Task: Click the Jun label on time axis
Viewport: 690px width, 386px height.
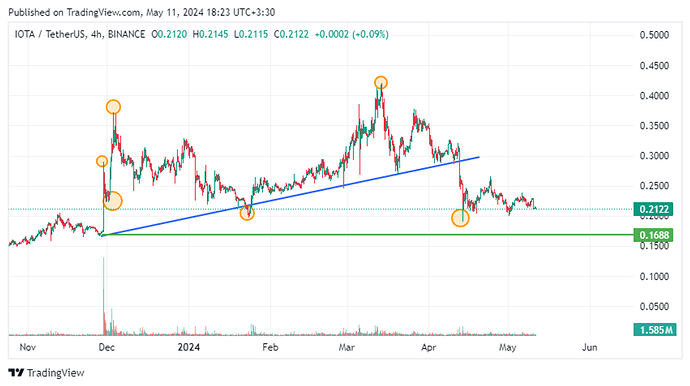Action: pyautogui.click(x=590, y=347)
